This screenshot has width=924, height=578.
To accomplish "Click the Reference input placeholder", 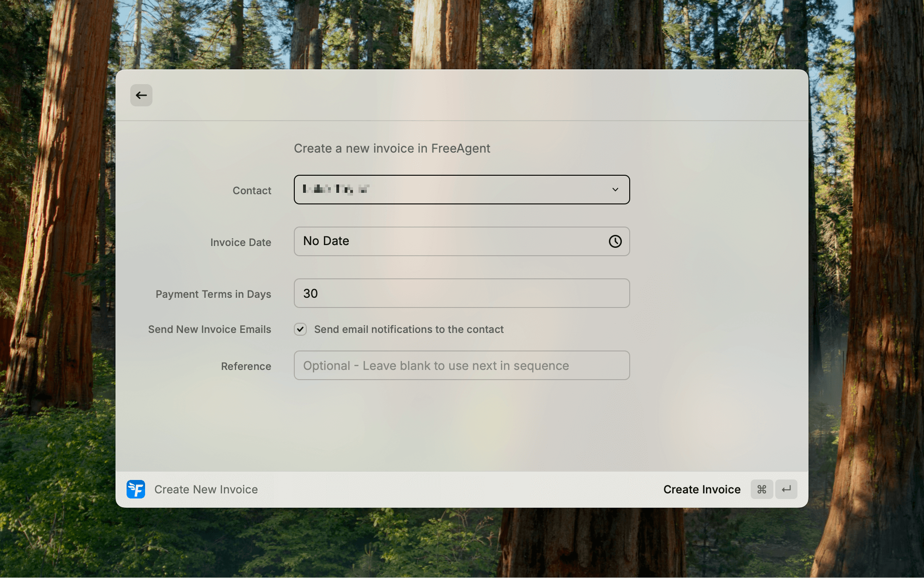I will click(x=462, y=365).
